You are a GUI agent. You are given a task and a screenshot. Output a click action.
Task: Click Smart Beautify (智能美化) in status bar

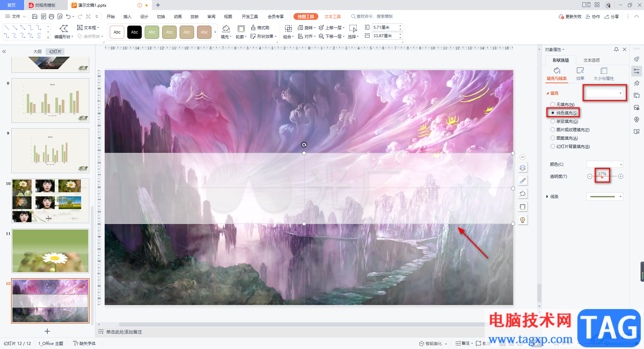click(x=431, y=343)
